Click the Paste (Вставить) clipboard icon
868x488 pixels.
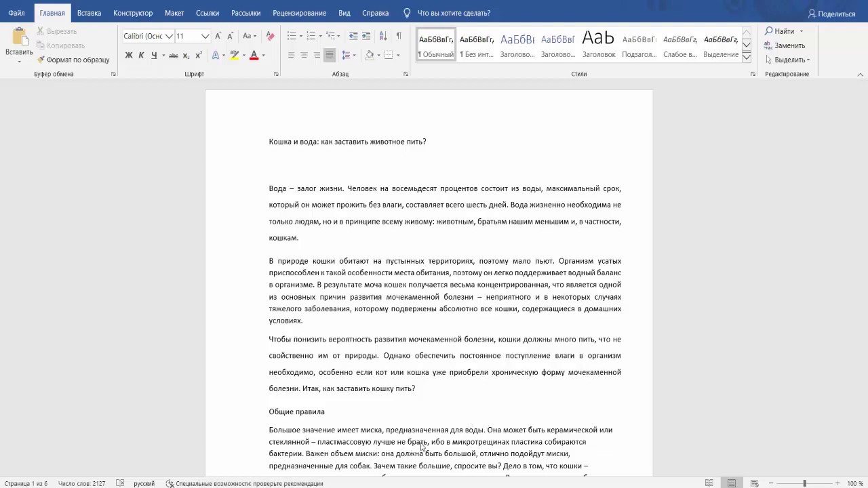point(19,38)
